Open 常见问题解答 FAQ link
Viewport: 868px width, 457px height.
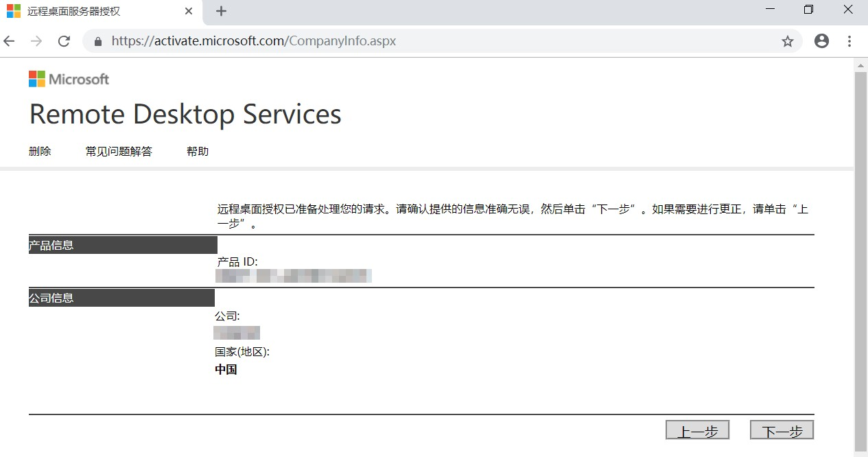[119, 152]
